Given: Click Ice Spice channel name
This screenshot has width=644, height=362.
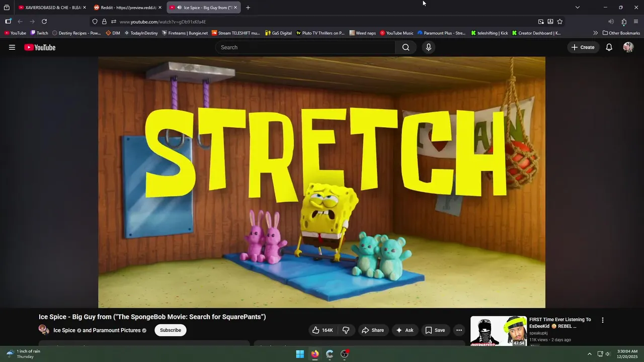Looking at the screenshot, I should [x=64, y=330].
